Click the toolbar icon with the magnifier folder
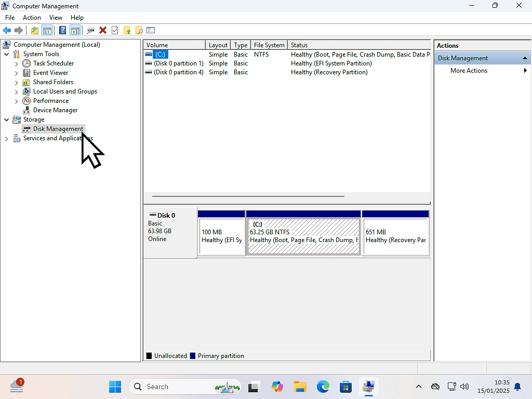This screenshot has width=532, height=399. [139, 31]
